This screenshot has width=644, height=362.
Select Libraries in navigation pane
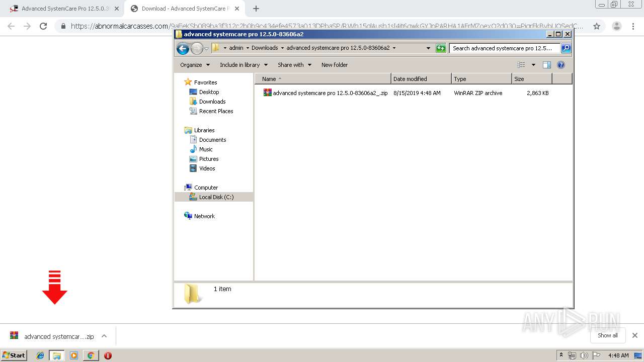click(x=204, y=130)
